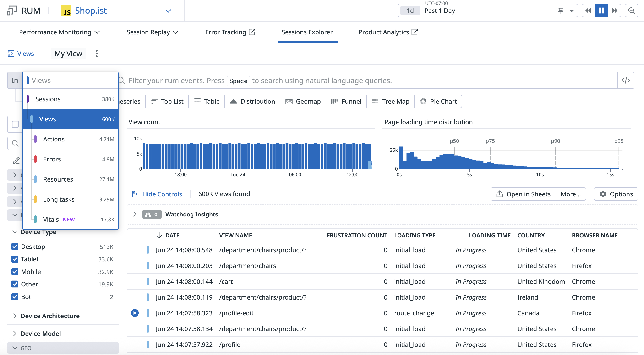Open the saved Views panel

click(21, 54)
